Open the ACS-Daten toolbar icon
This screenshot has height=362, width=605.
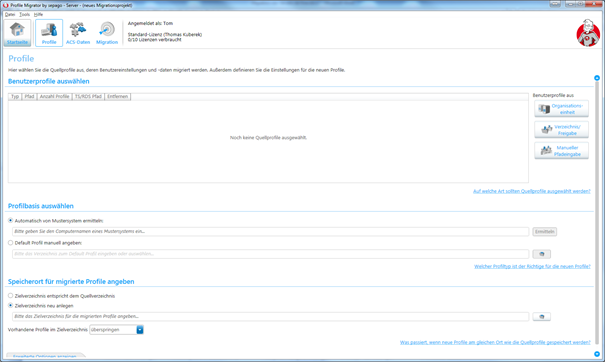tap(78, 33)
